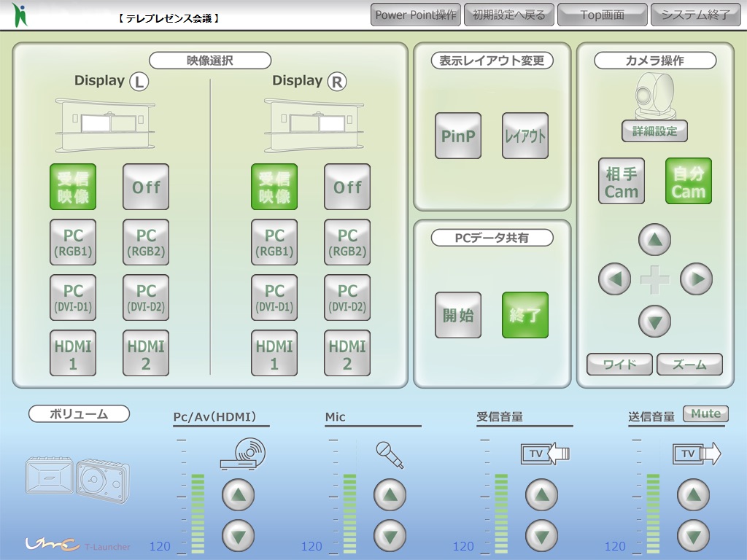Click システム終了 to shut down
The width and height of the screenshot is (747, 560).
(695, 15)
